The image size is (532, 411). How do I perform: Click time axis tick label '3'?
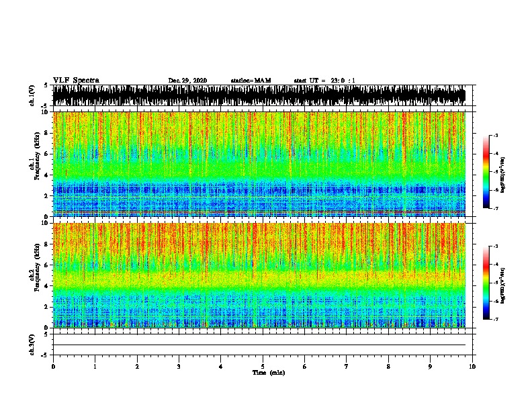pyautogui.click(x=179, y=367)
